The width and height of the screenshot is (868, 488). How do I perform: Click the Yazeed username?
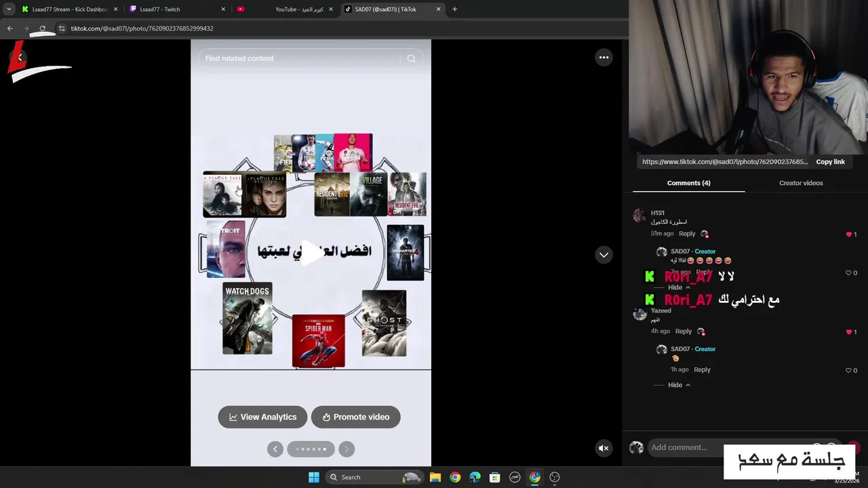coord(661,311)
